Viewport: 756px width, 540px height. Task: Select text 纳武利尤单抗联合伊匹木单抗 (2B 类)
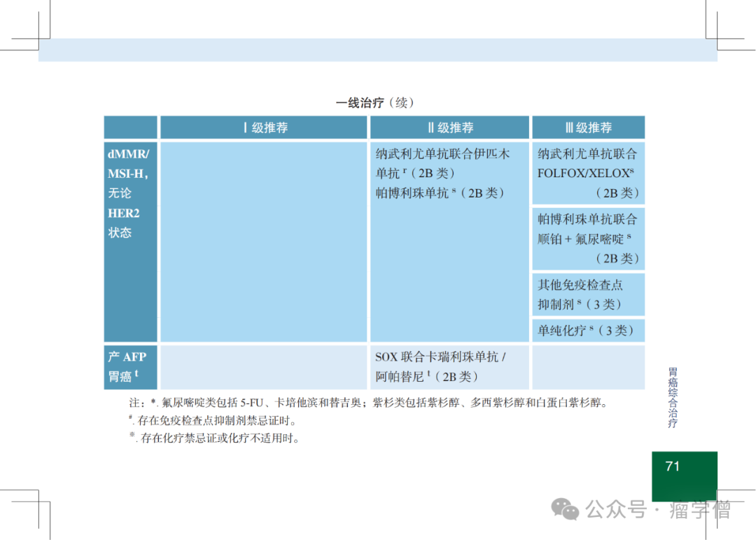pyautogui.click(x=442, y=164)
